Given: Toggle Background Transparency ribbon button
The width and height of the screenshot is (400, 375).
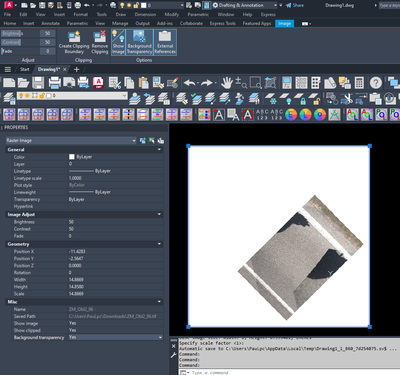Looking at the screenshot, I should [139, 42].
